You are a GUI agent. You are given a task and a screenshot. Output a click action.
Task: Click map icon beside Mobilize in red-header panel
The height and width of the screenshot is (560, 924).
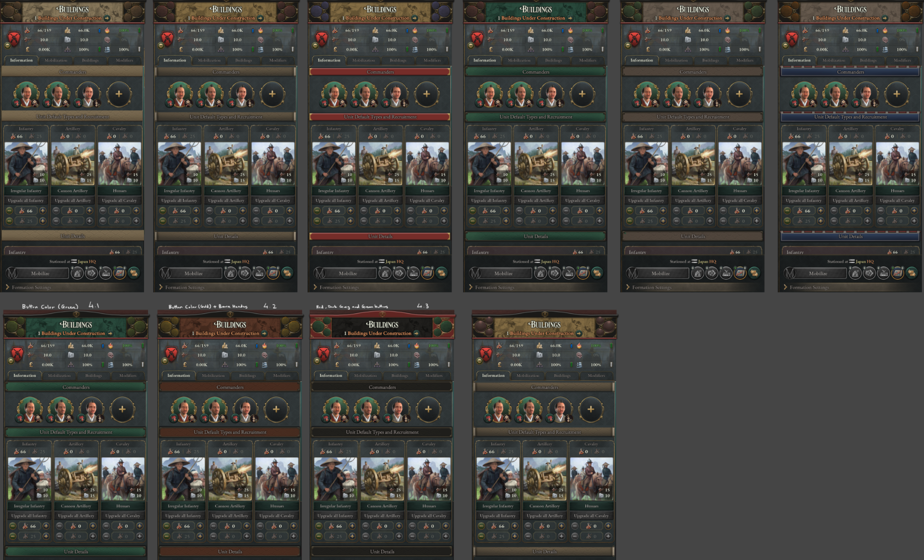pyautogui.click(x=427, y=273)
